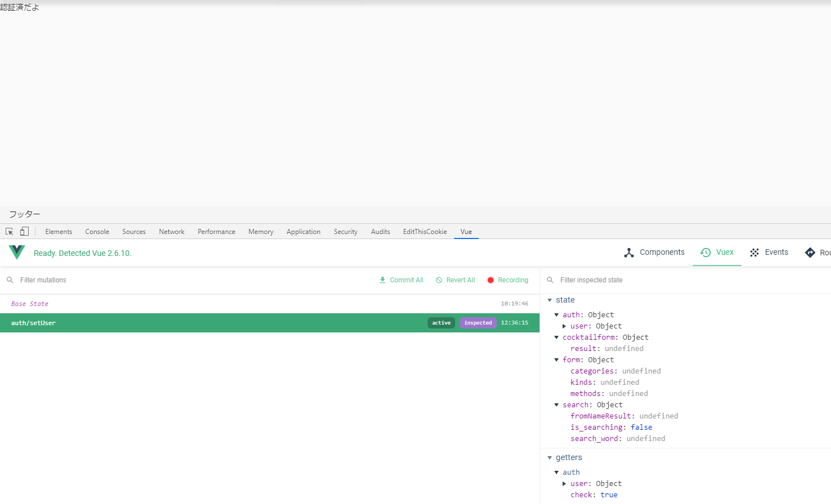Screen dimensions: 831x504
Task: Switch to the Network tab
Action: tap(172, 232)
